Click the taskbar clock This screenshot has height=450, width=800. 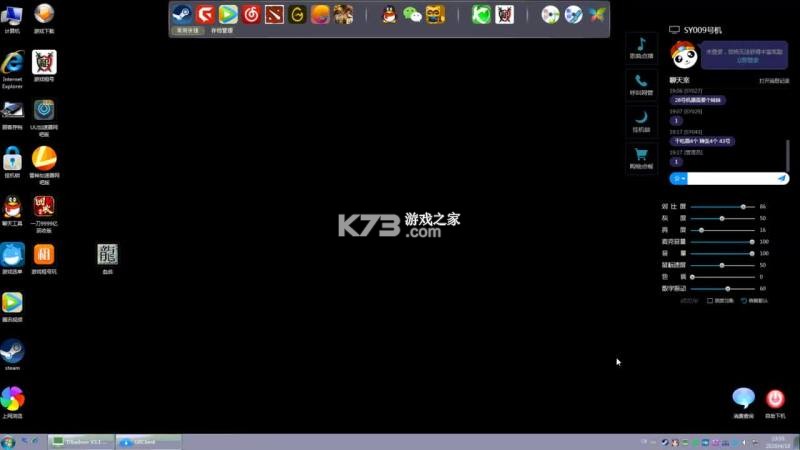(777, 442)
